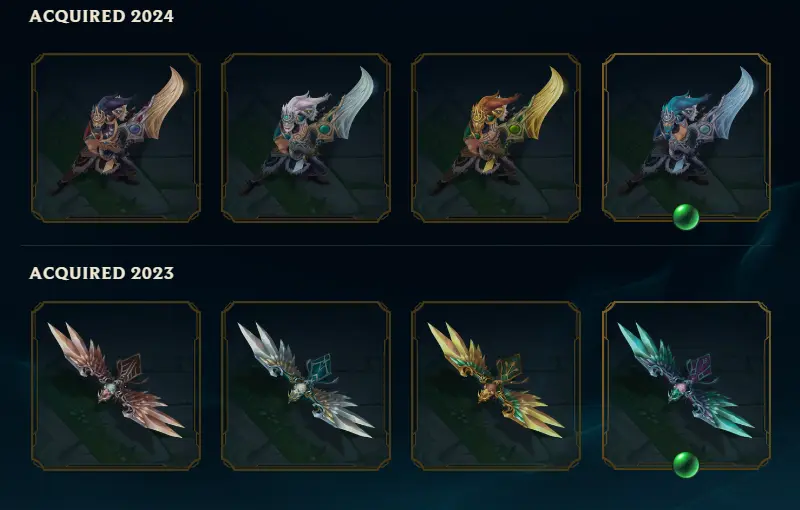Click the divider line between acquired sections
Screen dimensions: 800x510
pyautogui.click(x=396, y=245)
